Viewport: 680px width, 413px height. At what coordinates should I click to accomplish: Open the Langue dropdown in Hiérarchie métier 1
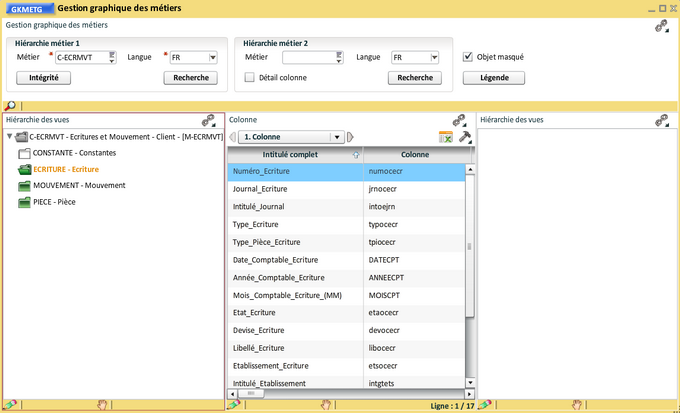212,58
